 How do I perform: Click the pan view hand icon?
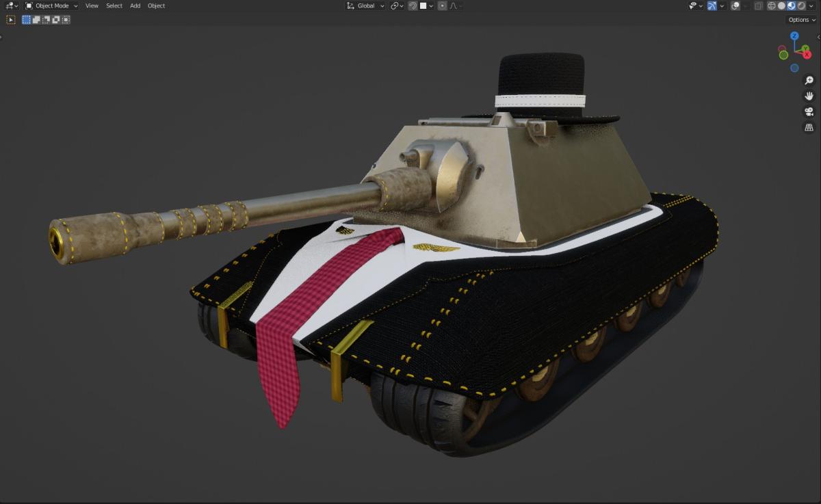[x=809, y=96]
